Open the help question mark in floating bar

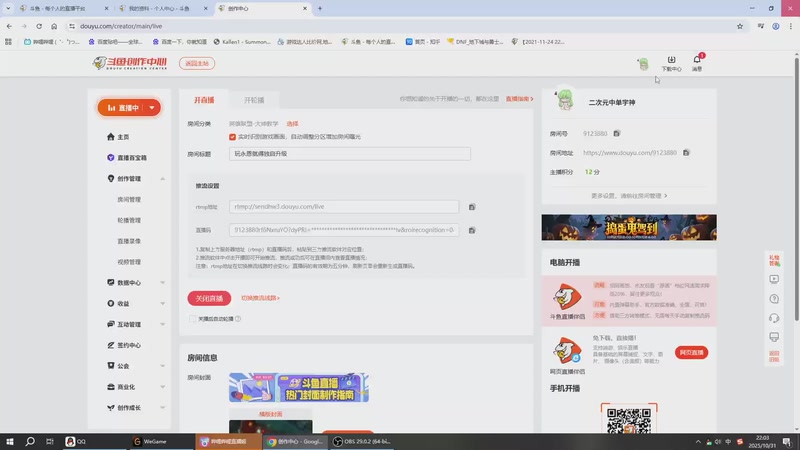[x=774, y=298]
